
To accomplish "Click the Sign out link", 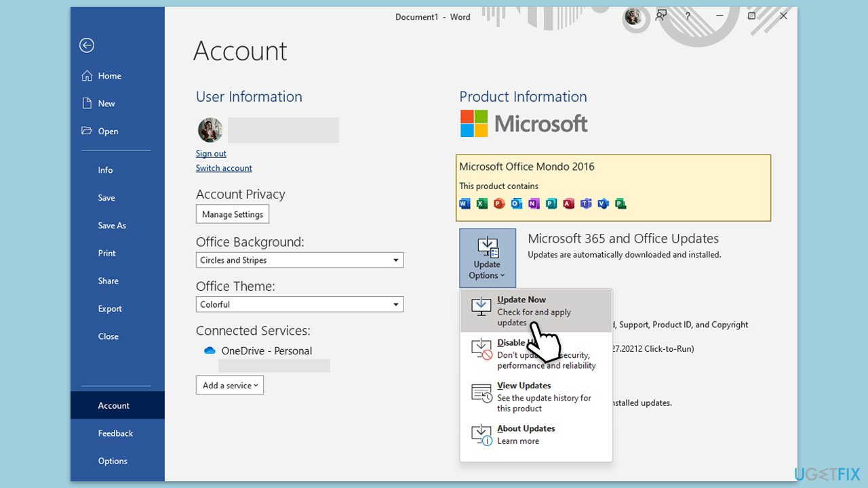I will pyautogui.click(x=210, y=153).
